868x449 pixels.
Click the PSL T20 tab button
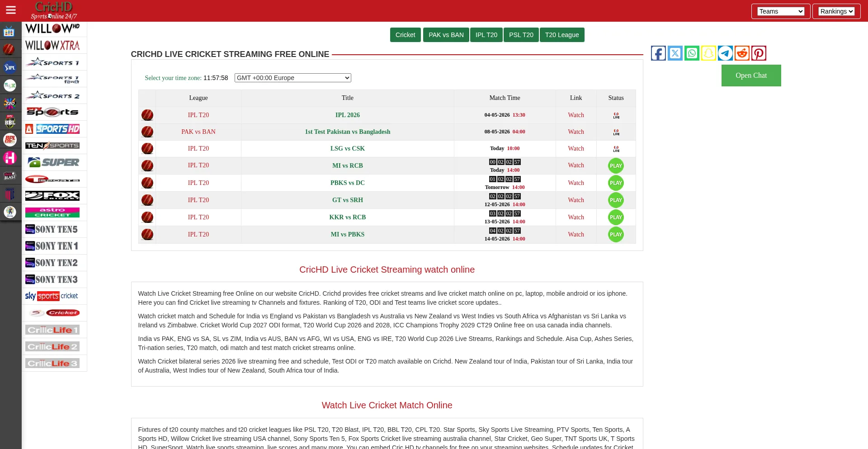[521, 35]
